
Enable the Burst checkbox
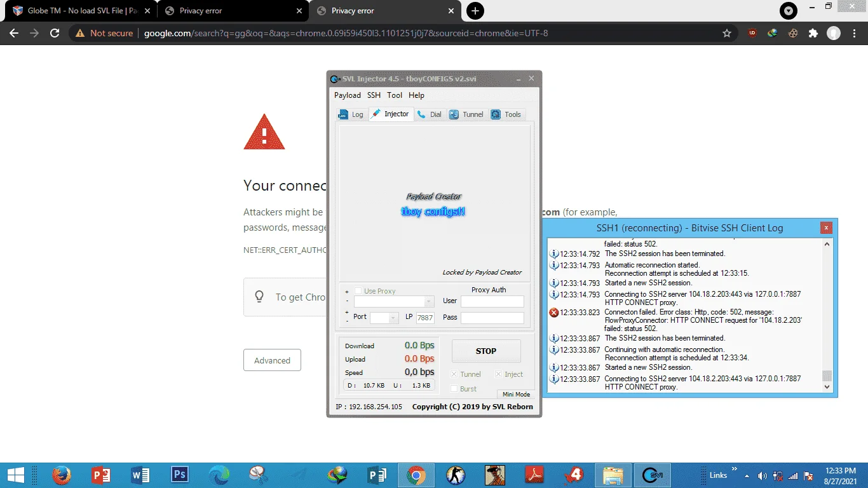click(454, 389)
